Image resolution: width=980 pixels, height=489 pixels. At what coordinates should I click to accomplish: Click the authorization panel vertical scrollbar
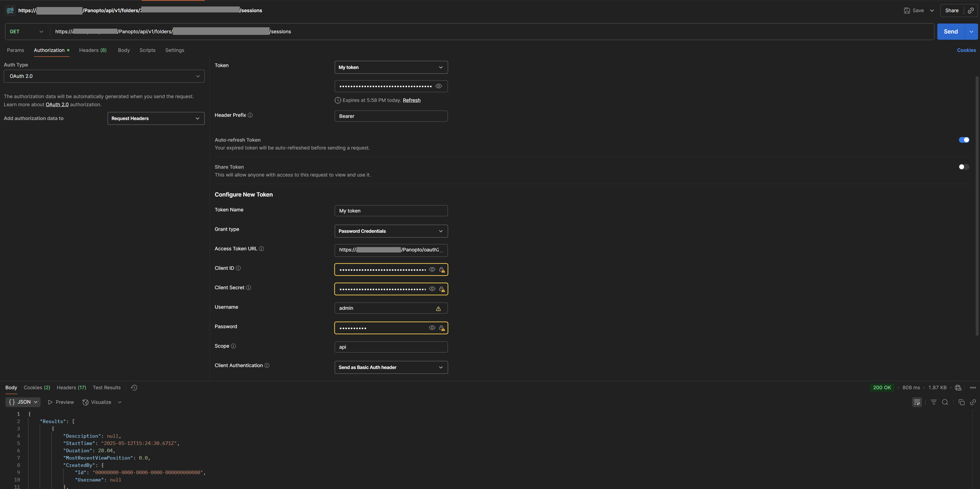(977, 206)
